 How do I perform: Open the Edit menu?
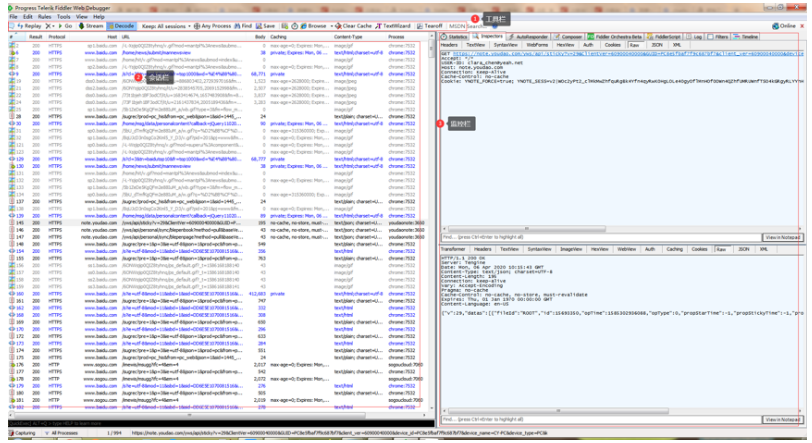click(x=28, y=17)
